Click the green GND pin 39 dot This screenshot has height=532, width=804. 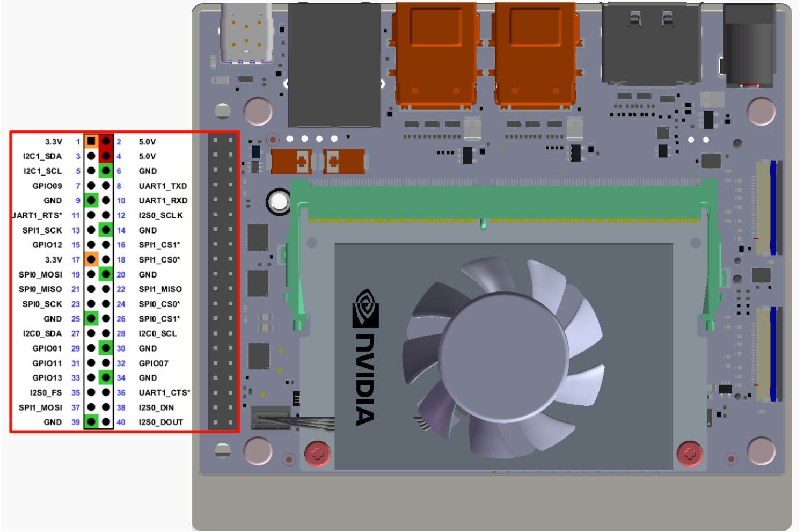(x=91, y=422)
